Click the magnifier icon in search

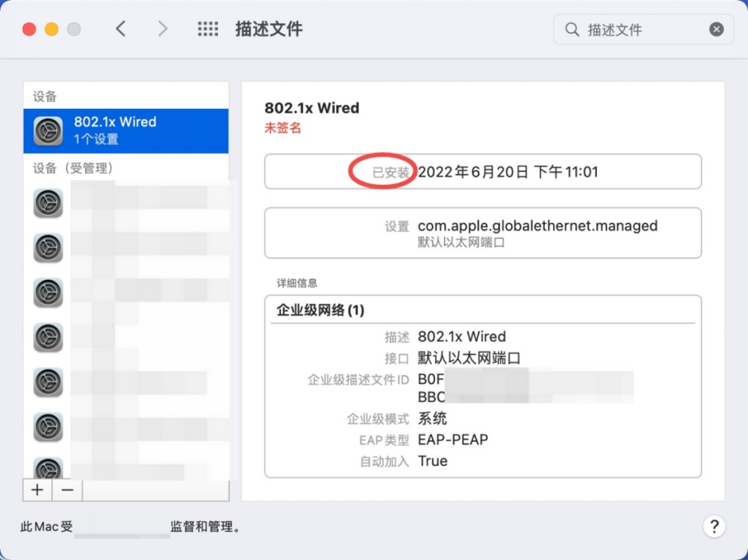click(572, 30)
